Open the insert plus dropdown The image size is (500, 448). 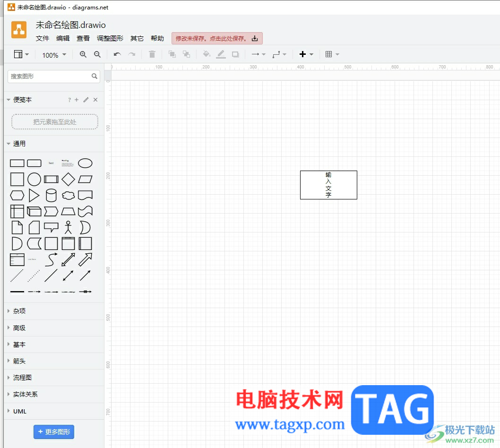click(x=306, y=54)
